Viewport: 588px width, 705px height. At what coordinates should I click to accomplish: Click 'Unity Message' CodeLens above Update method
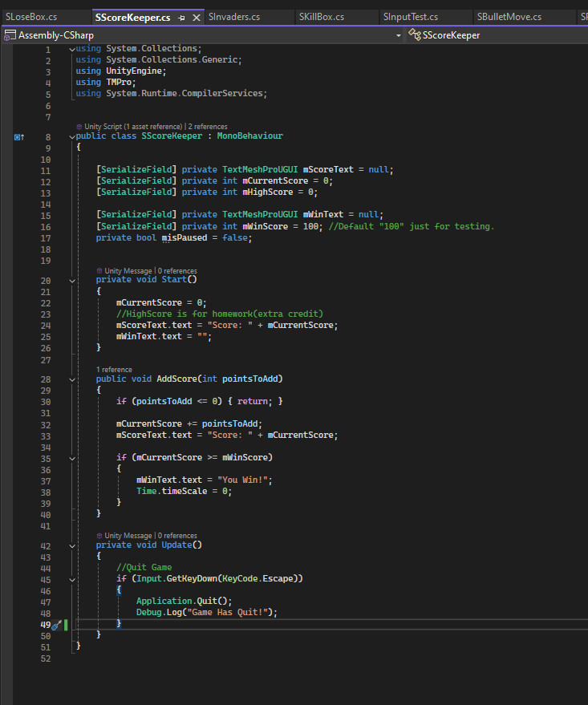point(128,536)
